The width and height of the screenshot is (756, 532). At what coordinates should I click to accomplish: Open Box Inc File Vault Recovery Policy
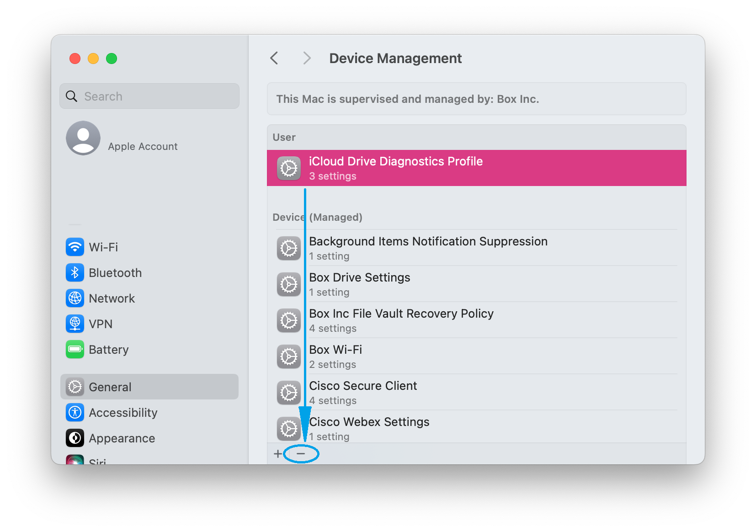point(476,320)
